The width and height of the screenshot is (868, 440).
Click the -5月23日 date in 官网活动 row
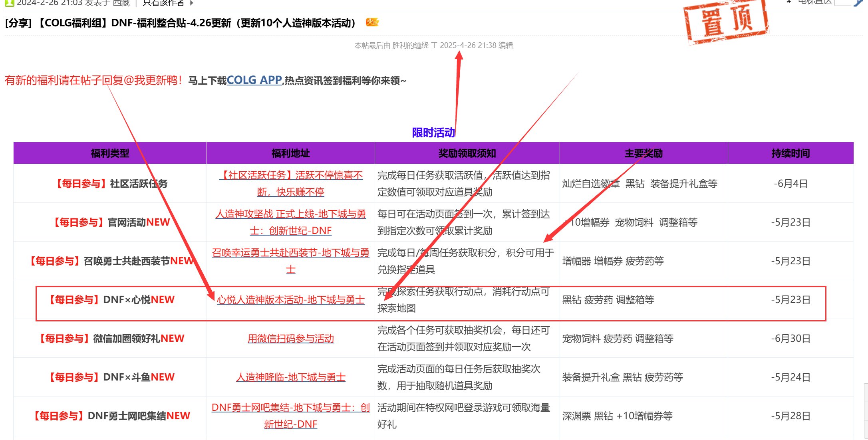click(x=791, y=222)
